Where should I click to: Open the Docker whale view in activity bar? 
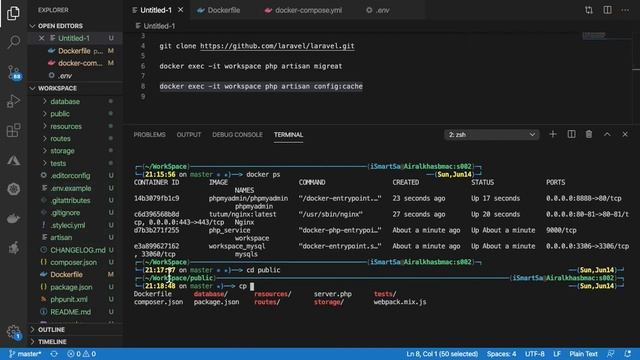pos(13,218)
